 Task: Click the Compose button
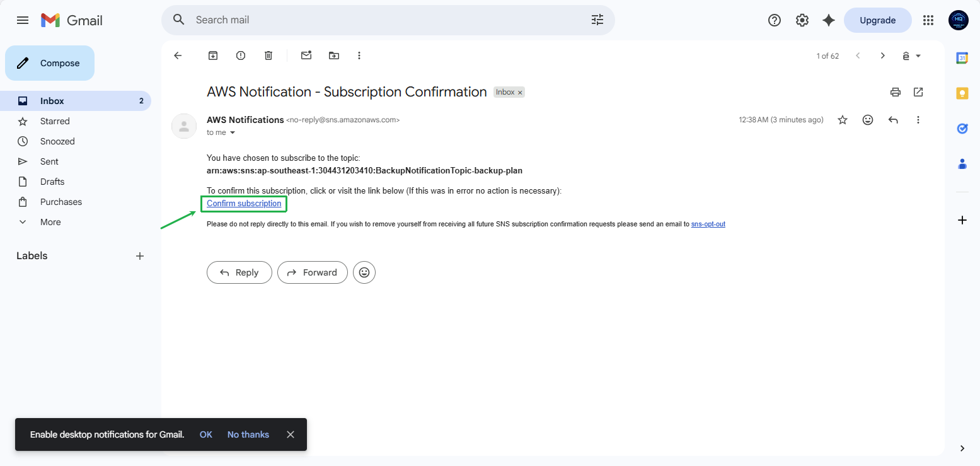50,63
